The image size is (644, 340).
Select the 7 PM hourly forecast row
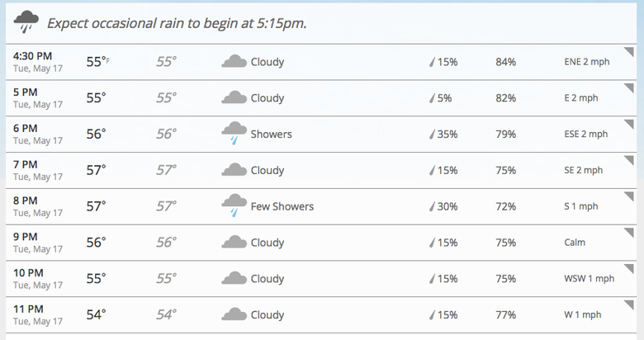[321, 170]
